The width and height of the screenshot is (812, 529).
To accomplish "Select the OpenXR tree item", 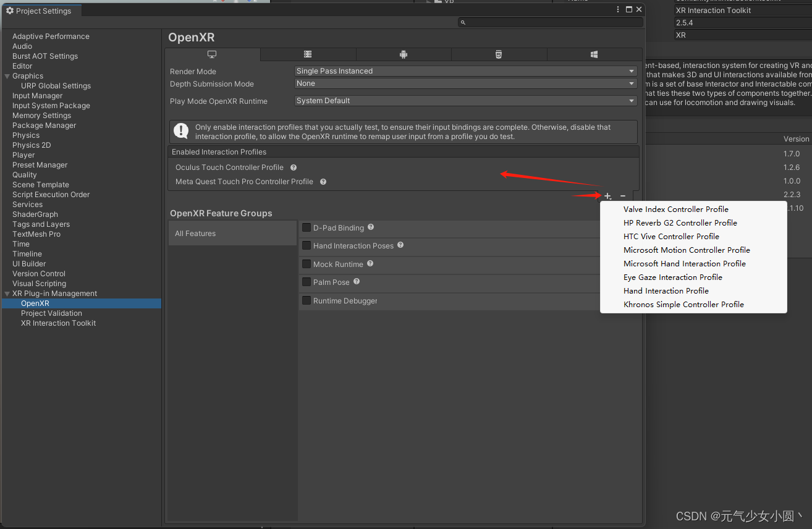I will 82,303.
